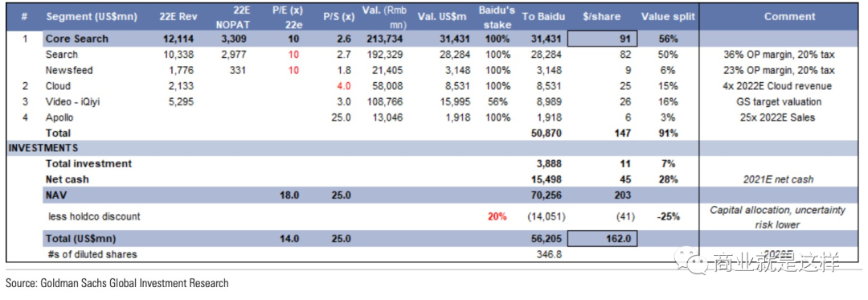Viewport: 868px width, 300px height.
Task: Select the Apollo segment label
Action: (59, 118)
